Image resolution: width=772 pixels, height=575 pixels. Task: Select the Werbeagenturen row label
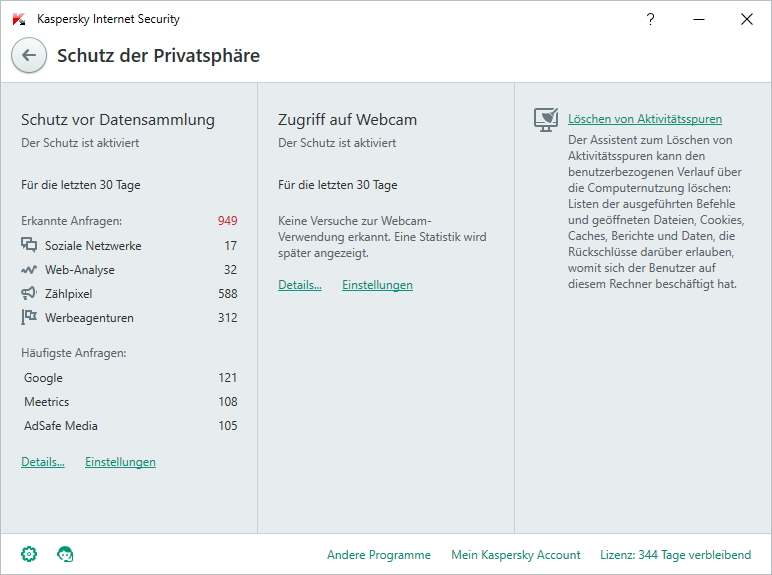[x=89, y=318]
